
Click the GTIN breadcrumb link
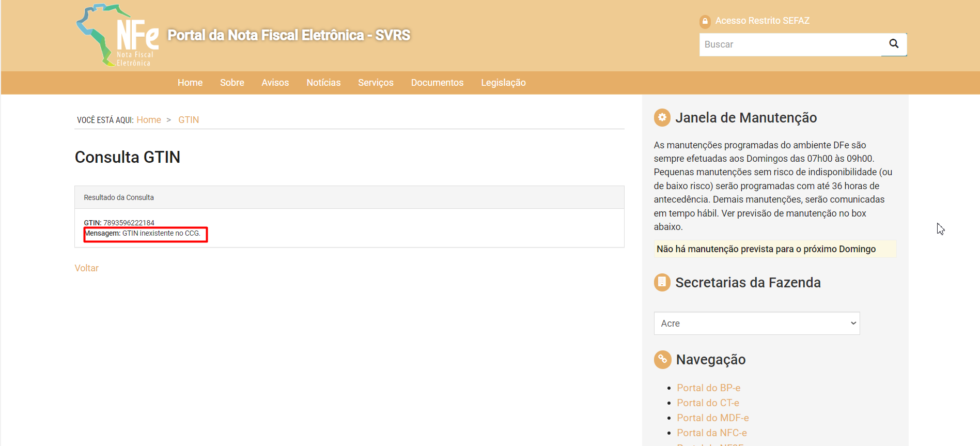coord(189,120)
